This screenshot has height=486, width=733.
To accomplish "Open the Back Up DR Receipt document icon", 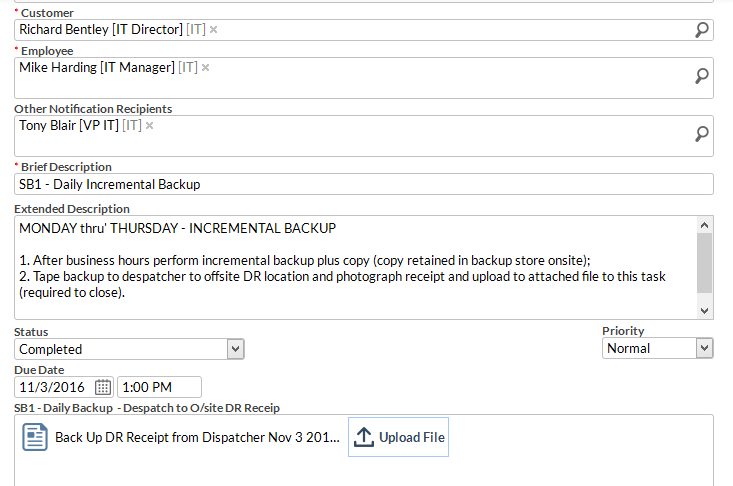I will (x=35, y=437).
